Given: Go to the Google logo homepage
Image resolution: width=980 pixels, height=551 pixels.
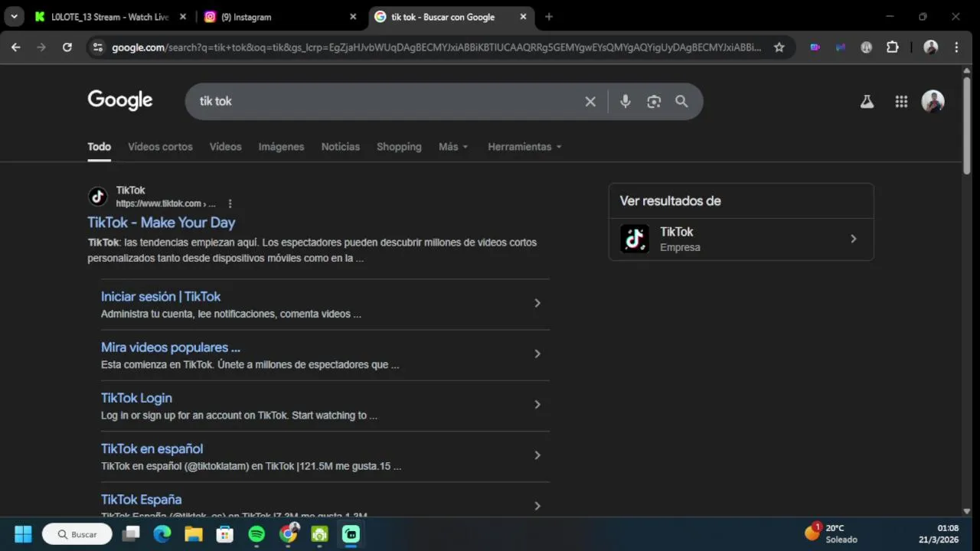Looking at the screenshot, I should pos(120,101).
